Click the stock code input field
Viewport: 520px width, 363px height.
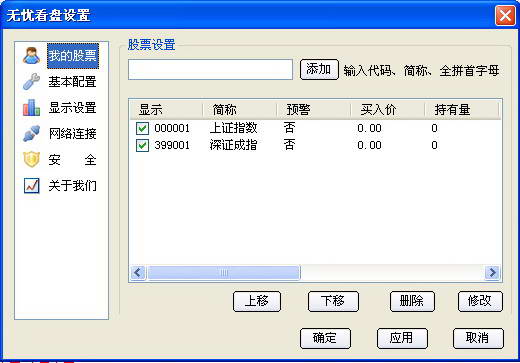point(210,69)
